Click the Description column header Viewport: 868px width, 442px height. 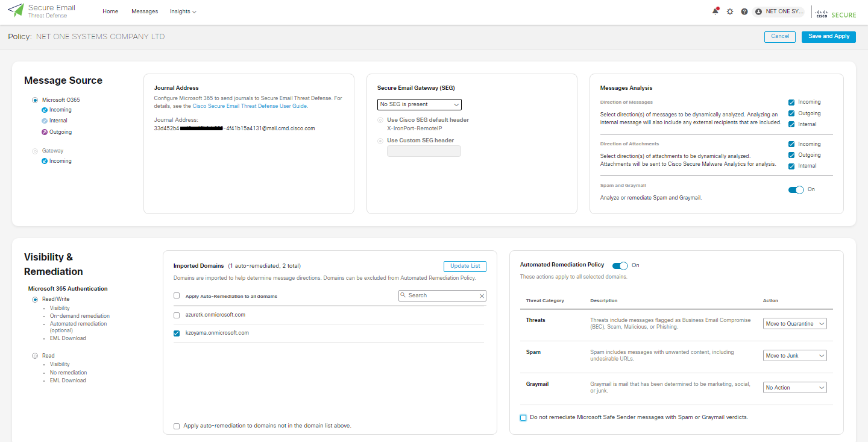(x=603, y=300)
